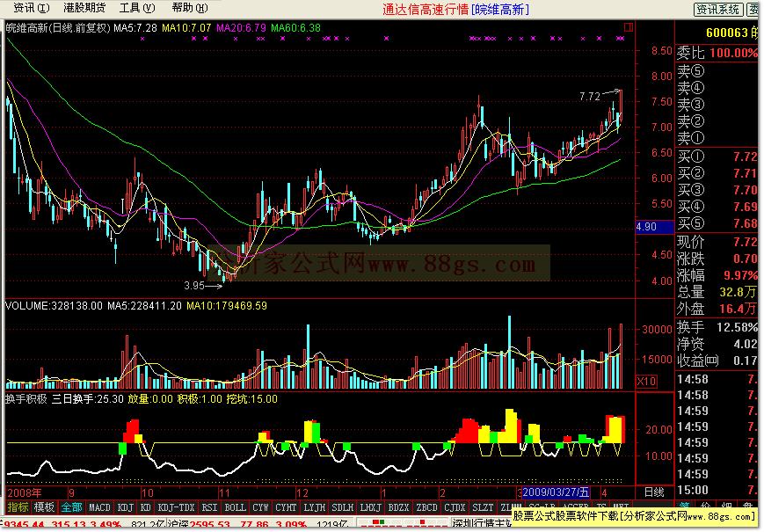Screen dimensions: 764x532
Task: Click the MA60:6.38 label
Action: (x=295, y=28)
